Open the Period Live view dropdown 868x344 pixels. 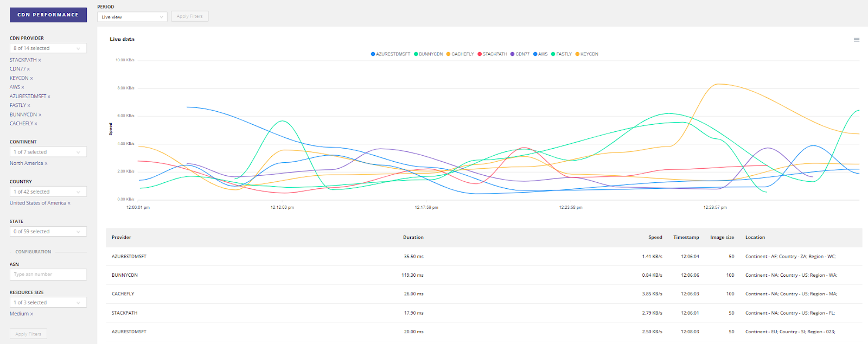132,17
